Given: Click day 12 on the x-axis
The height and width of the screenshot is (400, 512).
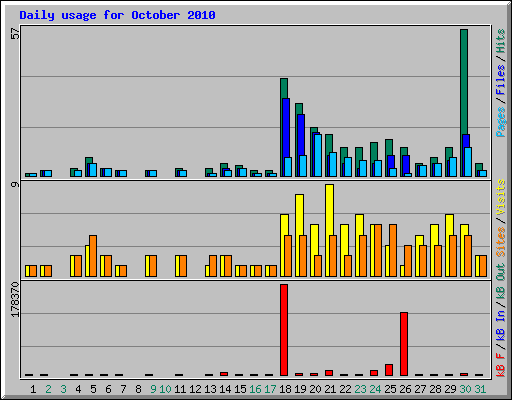Looking at the screenshot, I should pos(195,389).
